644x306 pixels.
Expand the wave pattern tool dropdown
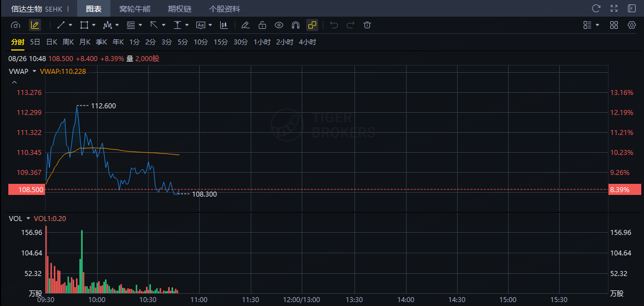117,26
